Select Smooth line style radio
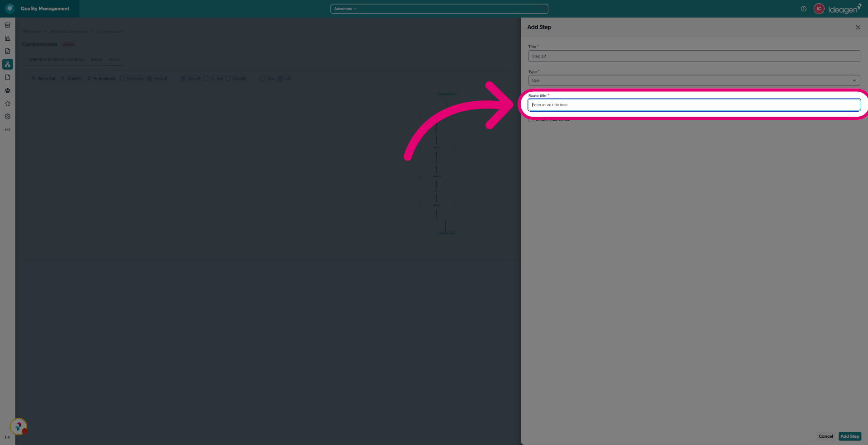The height and width of the screenshot is (445, 868). pyautogui.click(x=183, y=78)
